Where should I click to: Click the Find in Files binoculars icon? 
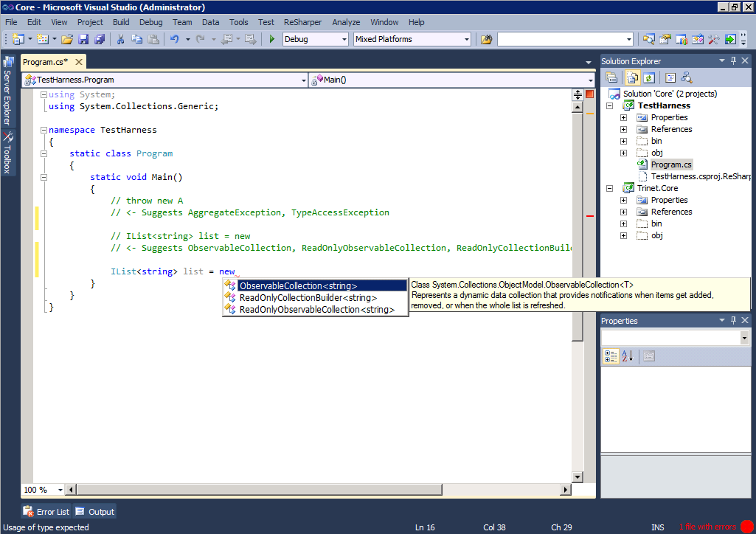[487, 39]
